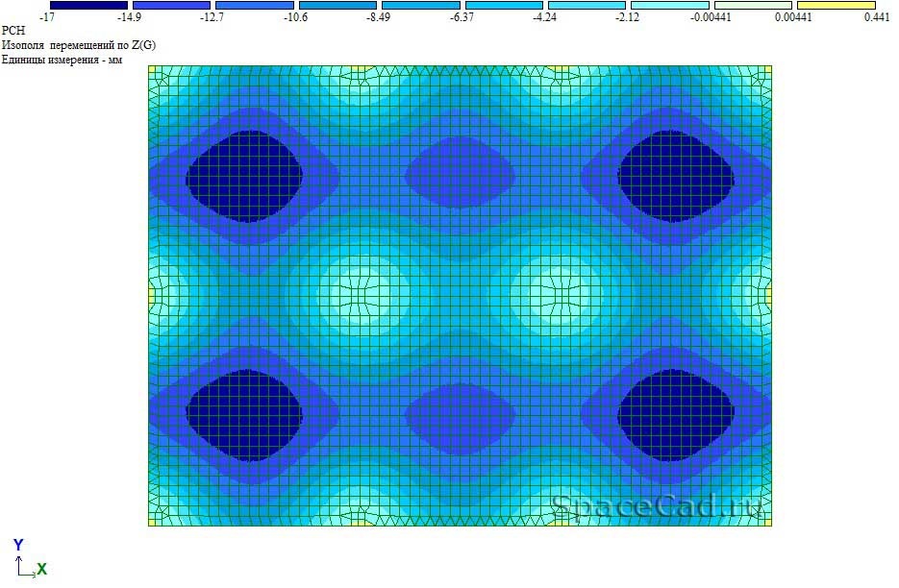This screenshot has width=899, height=588.
Task: Click the darkest navy legend swatch (-17)
Action: [88, 5]
